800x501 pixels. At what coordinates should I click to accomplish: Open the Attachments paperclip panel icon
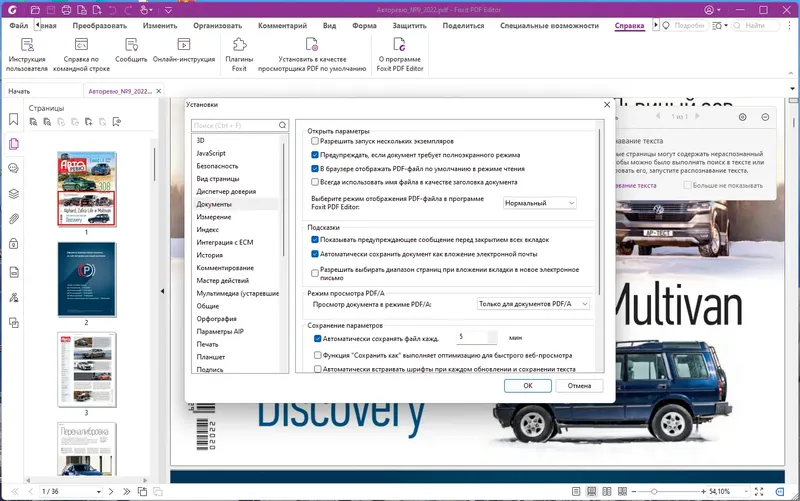tap(14, 219)
